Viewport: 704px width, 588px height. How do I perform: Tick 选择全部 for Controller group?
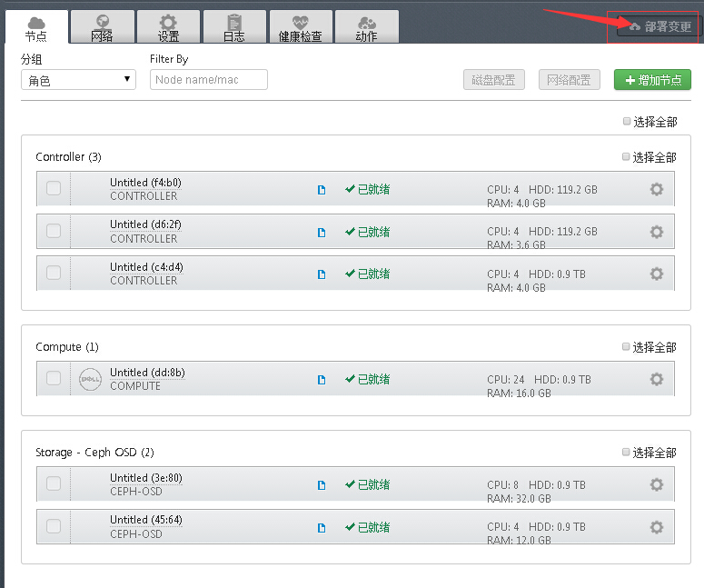tap(626, 157)
